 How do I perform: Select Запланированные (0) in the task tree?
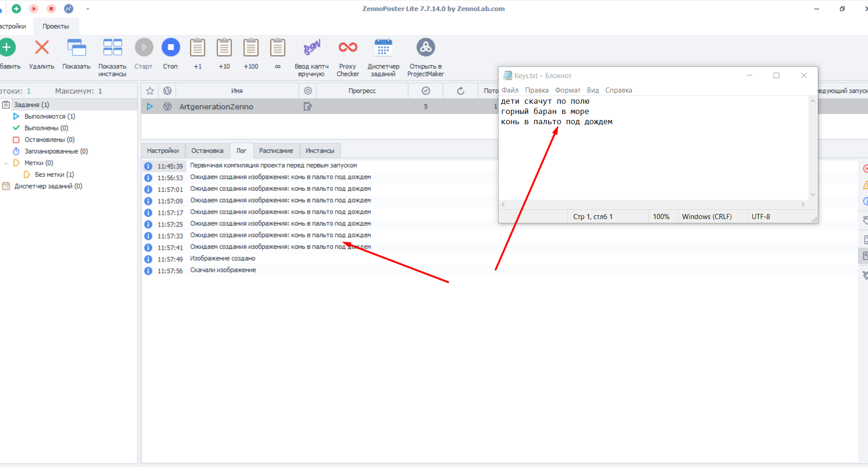coord(56,151)
